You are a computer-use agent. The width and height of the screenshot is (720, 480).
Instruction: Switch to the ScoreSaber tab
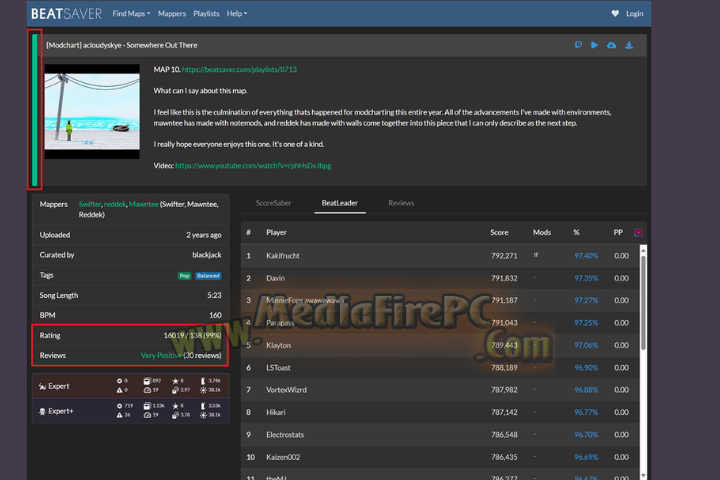(273, 203)
